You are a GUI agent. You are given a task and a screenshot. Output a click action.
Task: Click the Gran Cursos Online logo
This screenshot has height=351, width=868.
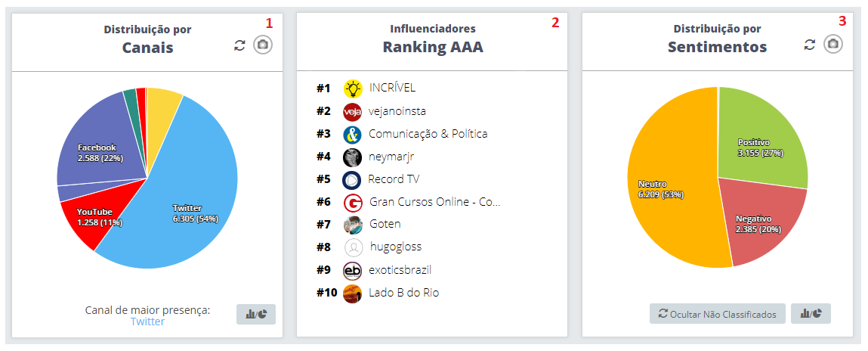[x=353, y=203]
